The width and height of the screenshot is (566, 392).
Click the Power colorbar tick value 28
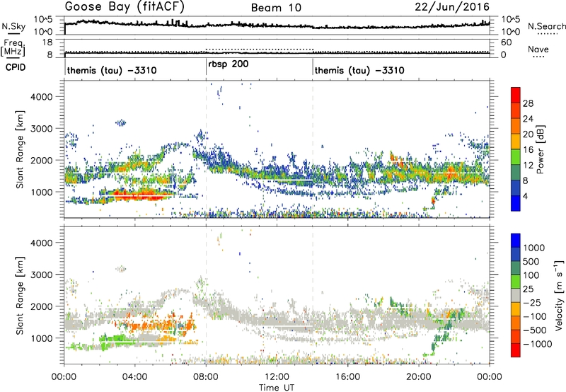point(528,103)
